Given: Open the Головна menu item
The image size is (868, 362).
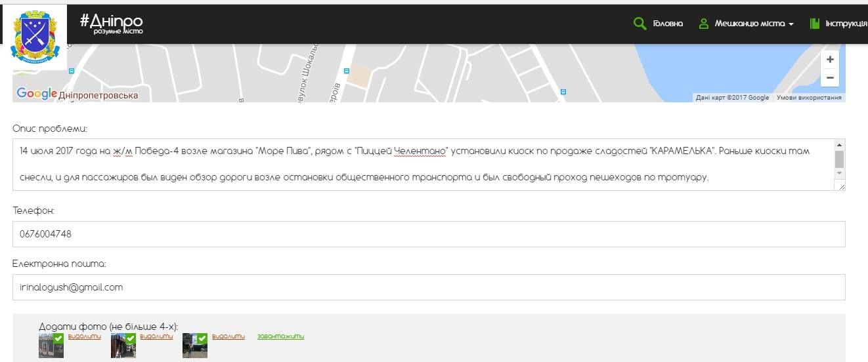Looking at the screenshot, I should [668, 24].
